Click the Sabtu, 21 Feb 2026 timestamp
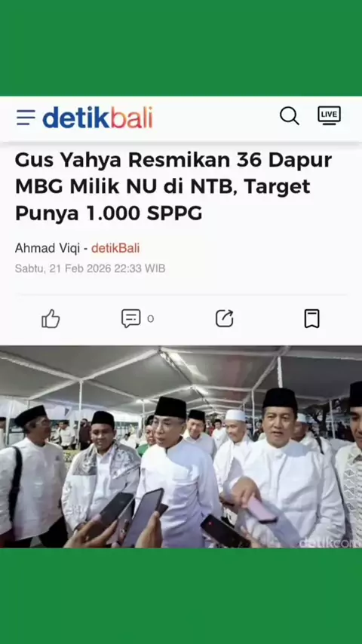The height and width of the screenshot is (644, 362). pyautogui.click(x=90, y=268)
